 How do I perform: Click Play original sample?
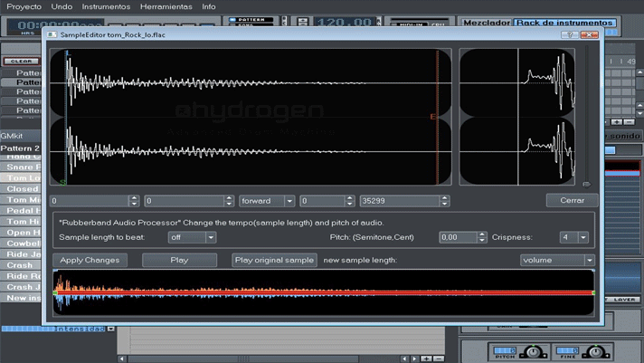pos(274,260)
